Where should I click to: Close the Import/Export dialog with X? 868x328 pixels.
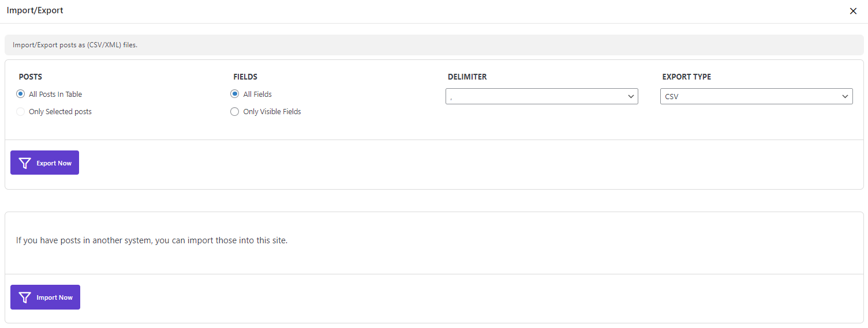click(x=853, y=11)
